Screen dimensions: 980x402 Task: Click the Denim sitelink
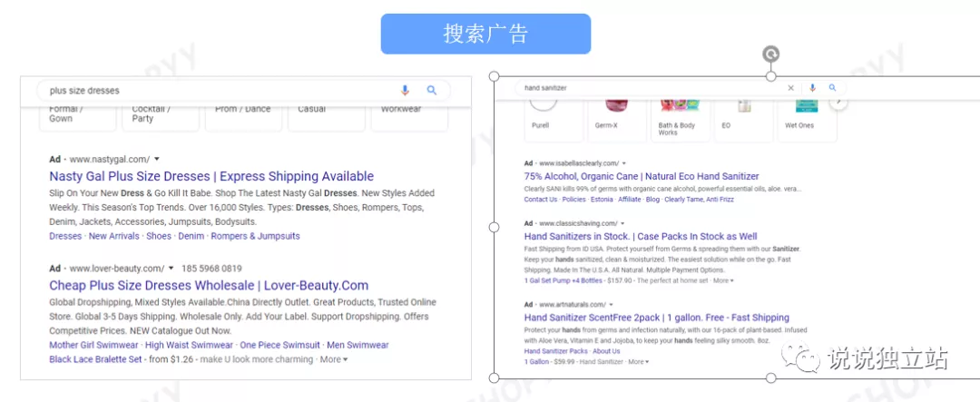pyautogui.click(x=191, y=236)
